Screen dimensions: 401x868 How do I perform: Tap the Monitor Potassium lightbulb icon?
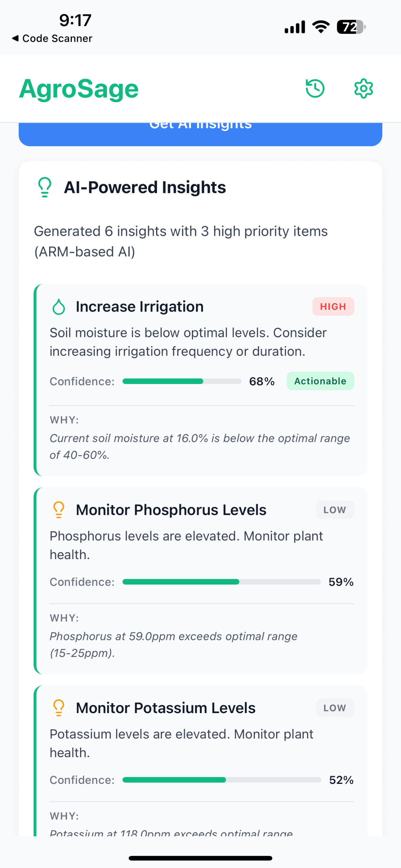pyautogui.click(x=59, y=708)
